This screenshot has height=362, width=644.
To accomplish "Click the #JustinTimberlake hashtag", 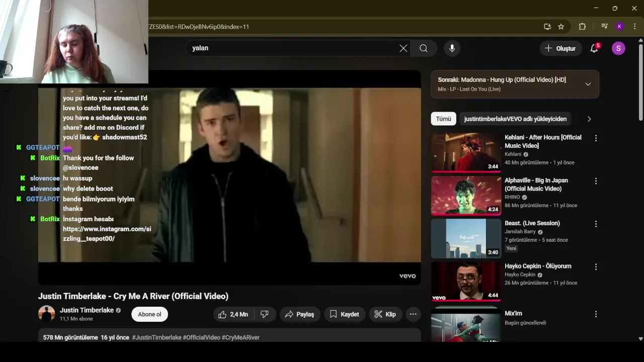I will (156, 337).
